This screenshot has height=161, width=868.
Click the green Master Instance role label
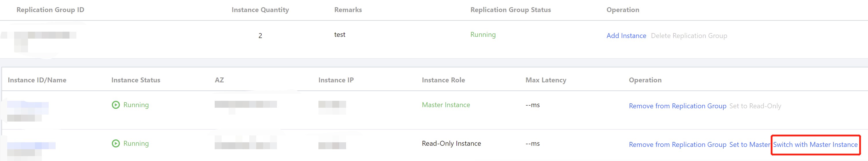tap(446, 105)
